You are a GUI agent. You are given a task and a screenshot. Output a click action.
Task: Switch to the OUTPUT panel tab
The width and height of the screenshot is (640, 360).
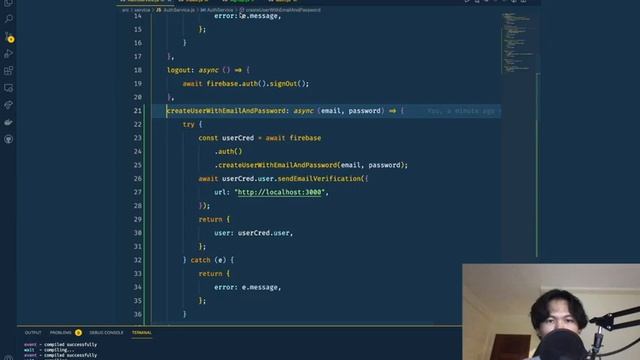tap(33, 333)
